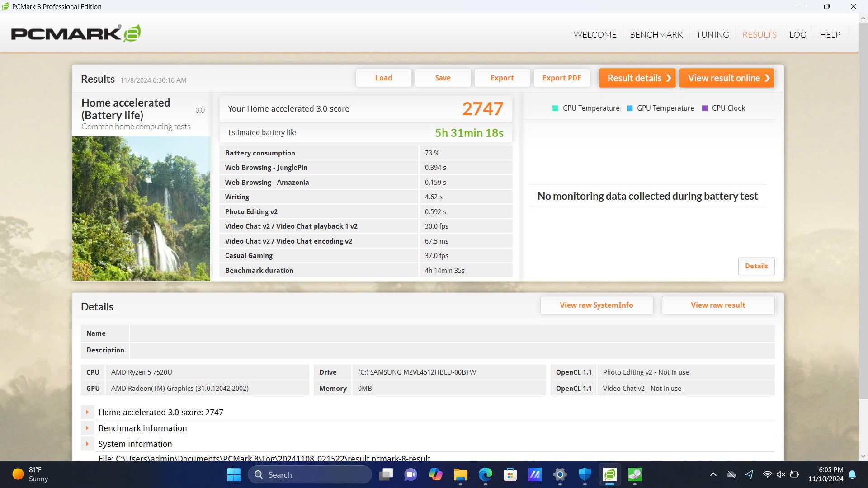This screenshot has width=868, height=488.
Task: Save the benchmark result
Action: [x=443, y=78]
